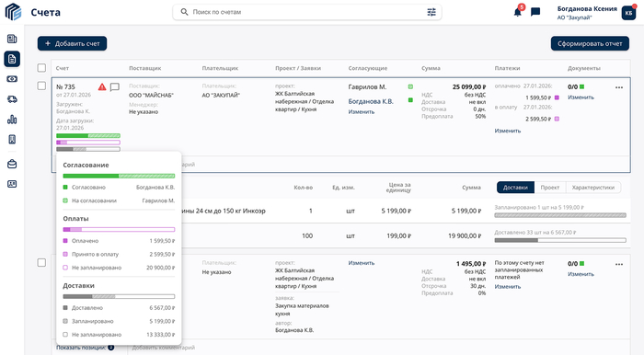Screen dimensions: 644x355
Task: Click the purple marker beside 1 599,50 payment
Action: coord(557,97)
